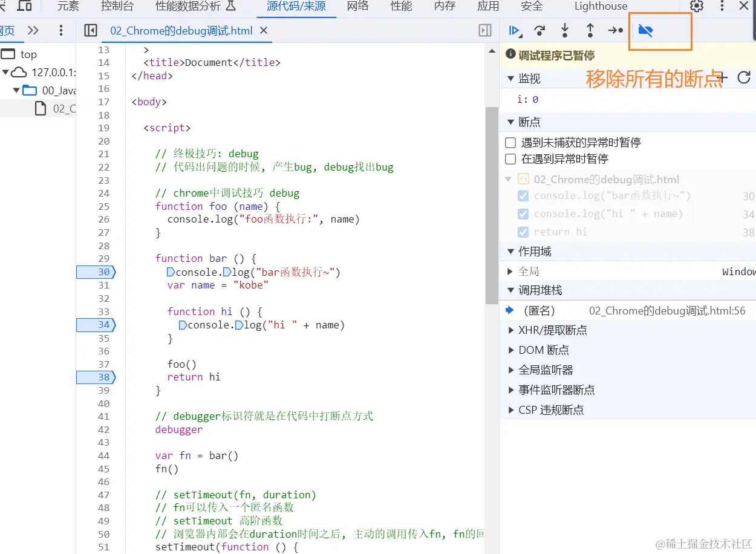
Task: Click the 02_Chrome的debug调试.html breakpoint file group
Action: point(607,180)
